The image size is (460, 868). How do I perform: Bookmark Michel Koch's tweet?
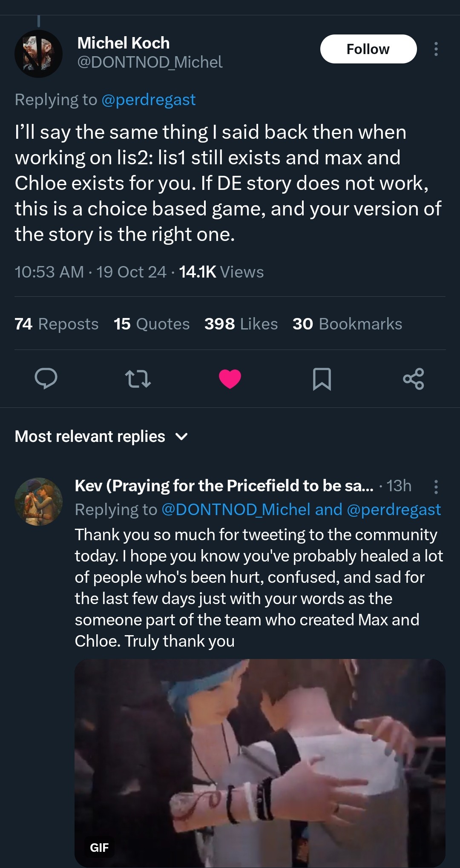pos(322,378)
